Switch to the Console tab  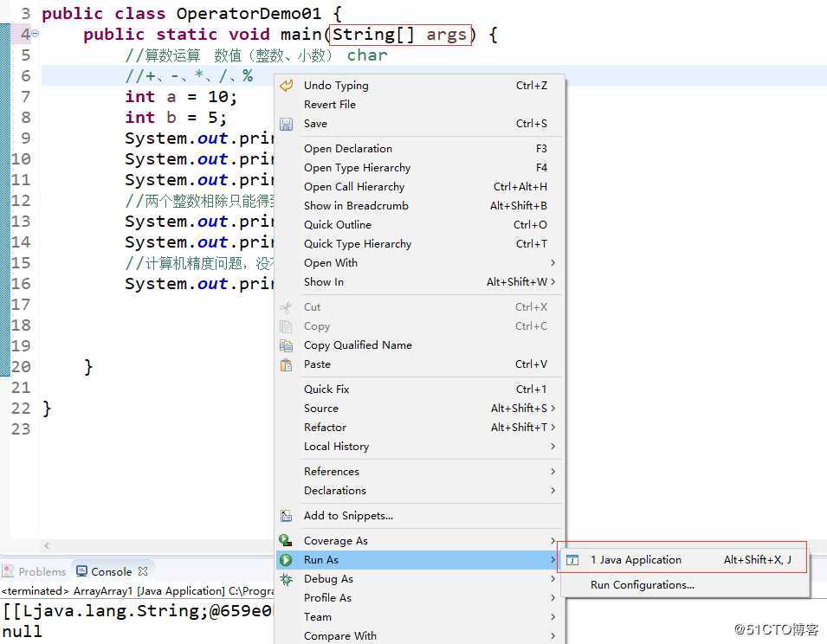pos(112,571)
